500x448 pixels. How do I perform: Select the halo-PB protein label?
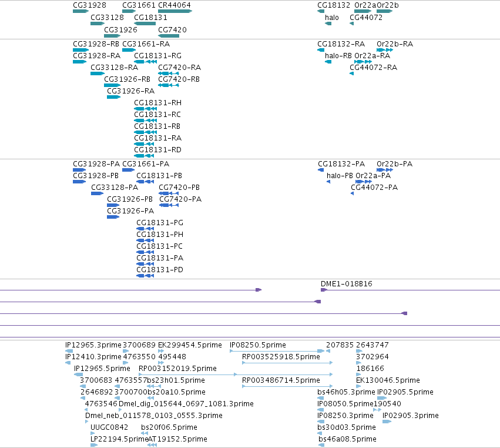pos(340,176)
